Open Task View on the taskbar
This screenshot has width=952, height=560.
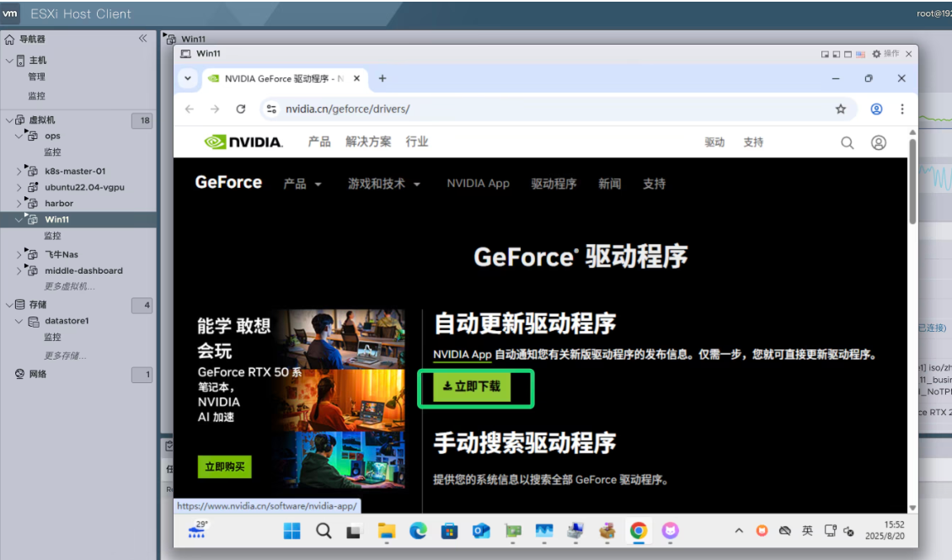[x=353, y=531]
